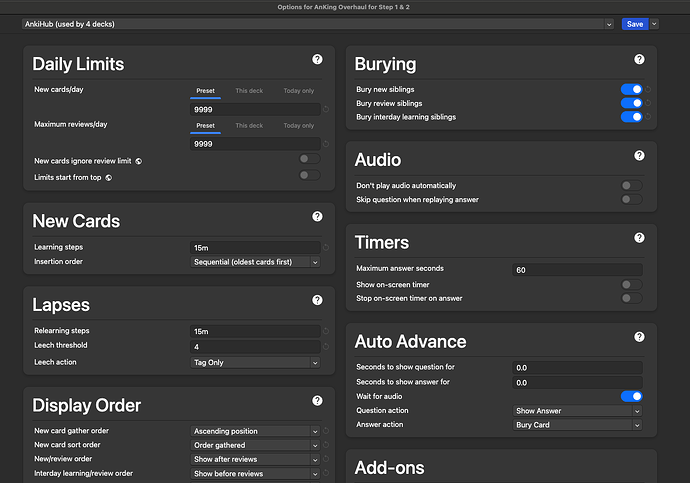Viewport: 690px width, 483px height.
Task: Open the AnkiHub preset selector dropdown
Action: click(318, 24)
